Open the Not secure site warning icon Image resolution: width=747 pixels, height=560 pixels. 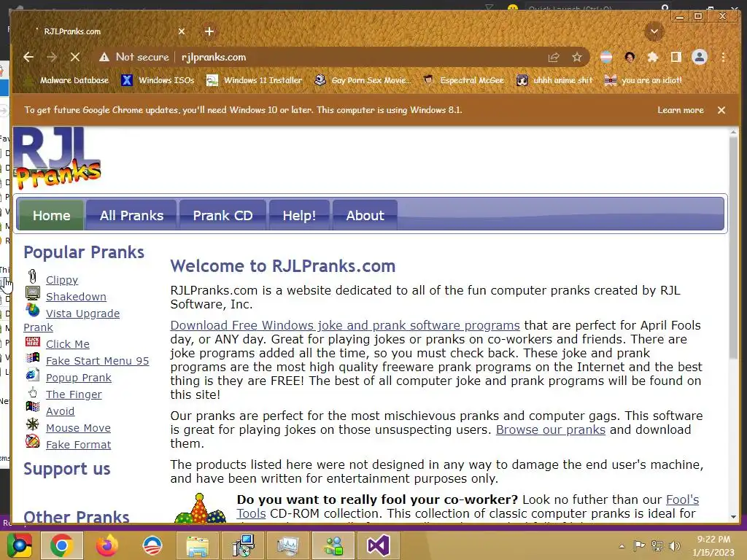(x=104, y=57)
